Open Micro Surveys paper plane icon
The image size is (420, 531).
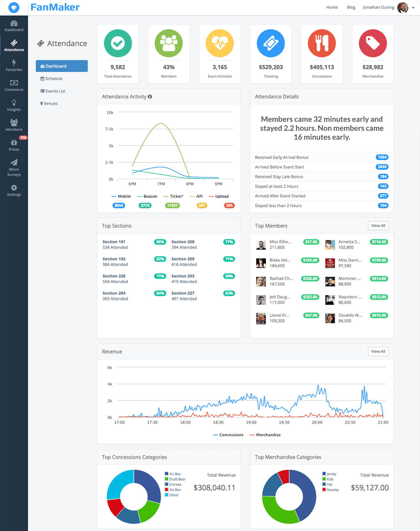point(14,163)
